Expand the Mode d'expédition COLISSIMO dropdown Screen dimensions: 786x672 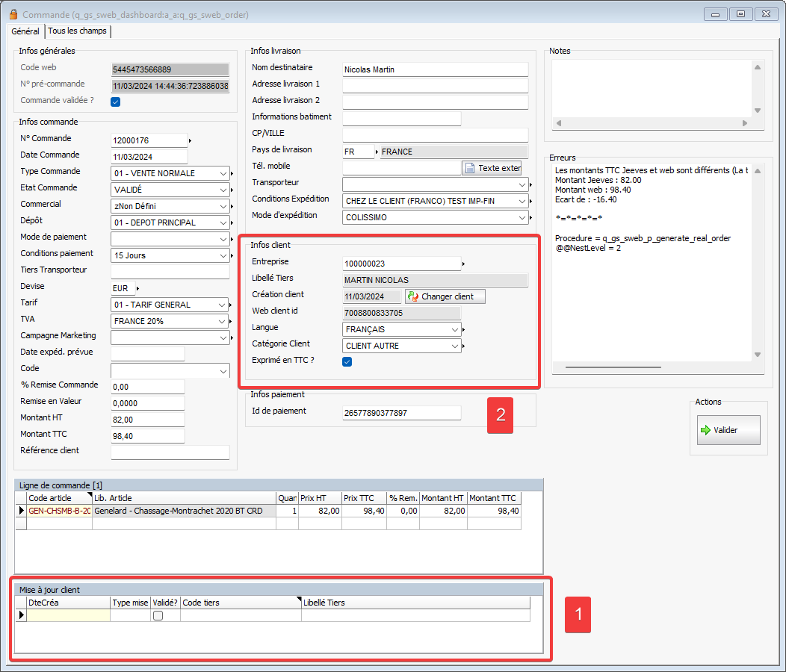(x=522, y=217)
